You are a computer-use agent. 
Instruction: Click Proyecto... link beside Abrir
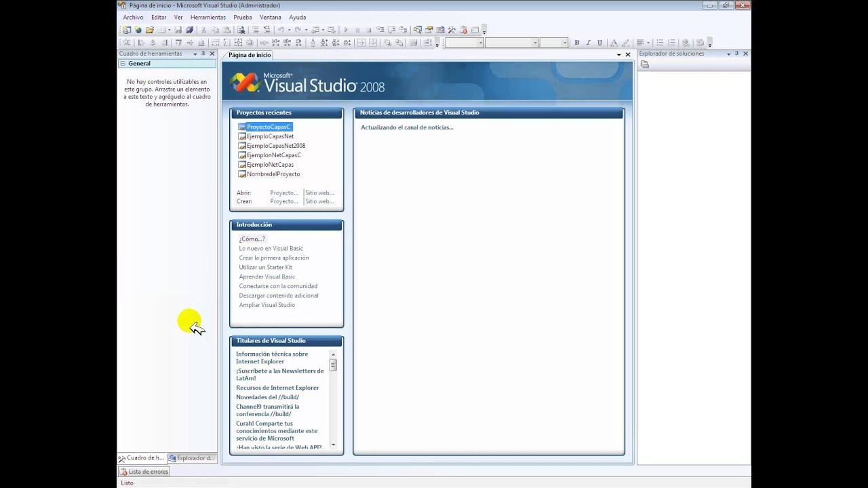point(283,193)
